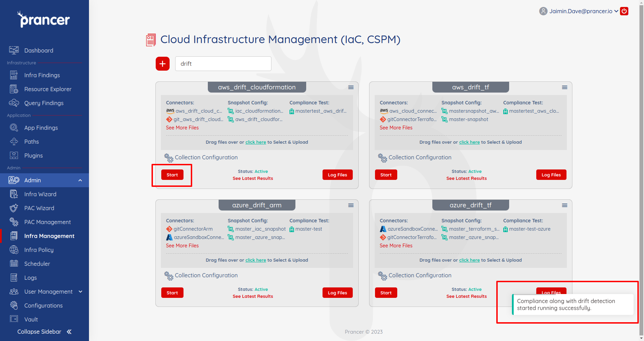The width and height of the screenshot is (644, 341).
Task: Click the Configurations sidebar icon
Action: (x=14, y=306)
